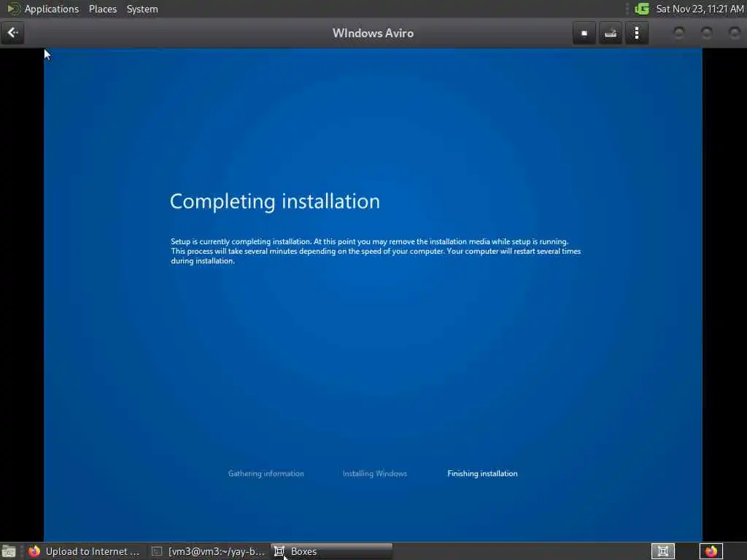Click the MATE logo icon beside Applications
747x560 pixels.
[13, 9]
